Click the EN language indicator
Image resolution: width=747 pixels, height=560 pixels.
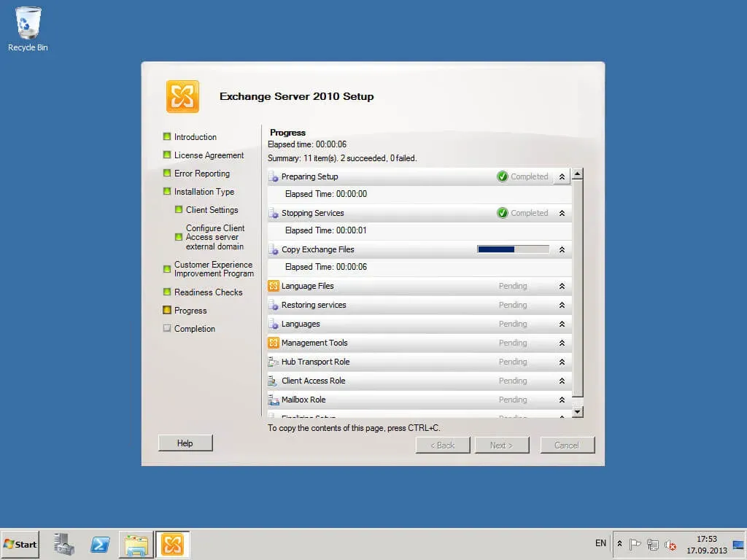point(600,543)
